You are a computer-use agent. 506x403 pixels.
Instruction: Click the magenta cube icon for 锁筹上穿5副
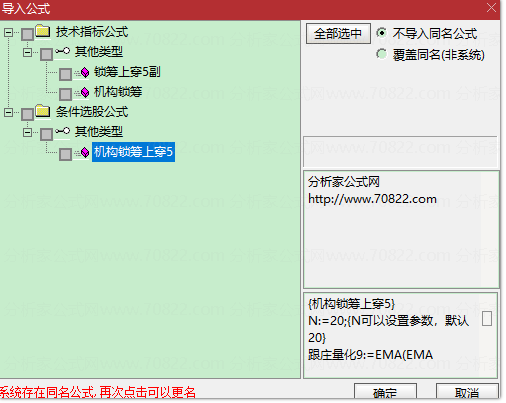point(85,72)
